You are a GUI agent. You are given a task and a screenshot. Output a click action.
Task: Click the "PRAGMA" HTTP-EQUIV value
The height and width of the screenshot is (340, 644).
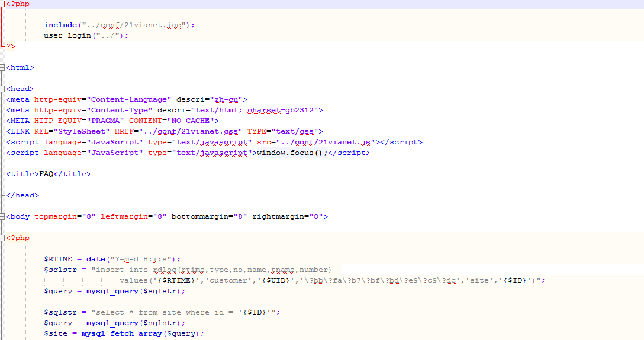[105, 121]
